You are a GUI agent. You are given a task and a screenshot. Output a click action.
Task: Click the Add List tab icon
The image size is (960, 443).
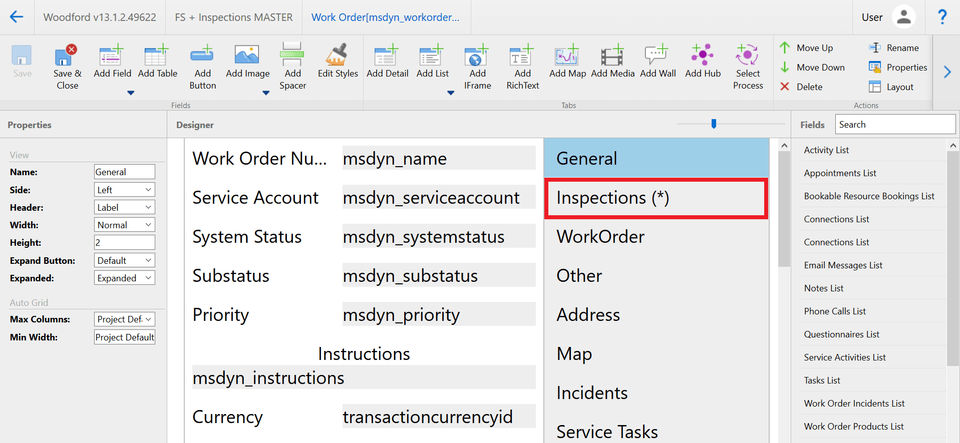432,55
